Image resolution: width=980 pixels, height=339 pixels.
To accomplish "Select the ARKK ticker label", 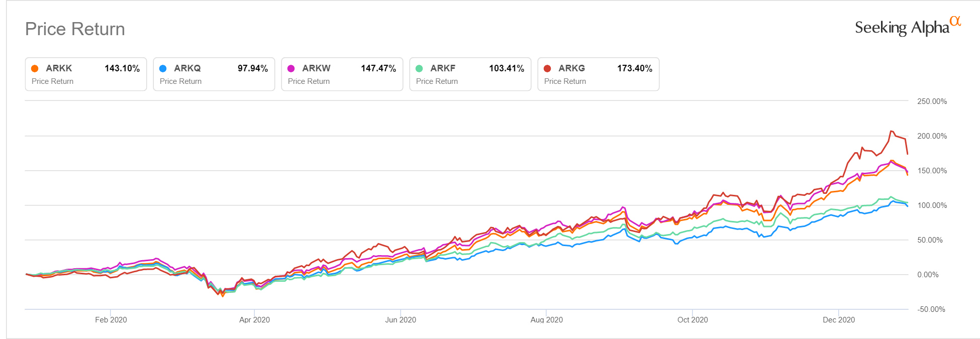I will click(59, 68).
